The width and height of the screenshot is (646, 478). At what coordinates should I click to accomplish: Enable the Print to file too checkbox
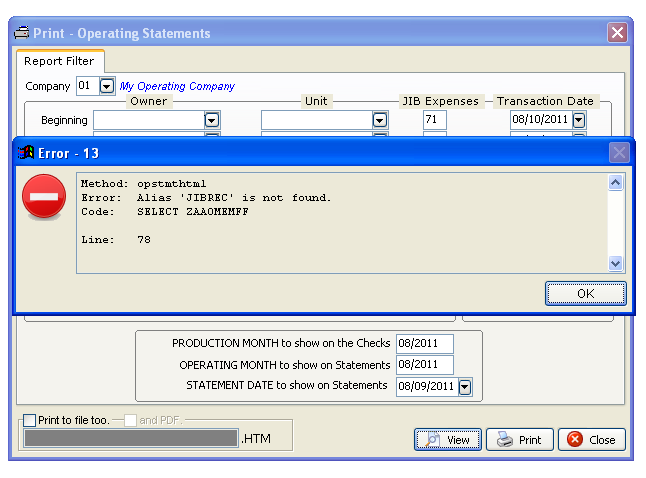[x=30, y=420]
